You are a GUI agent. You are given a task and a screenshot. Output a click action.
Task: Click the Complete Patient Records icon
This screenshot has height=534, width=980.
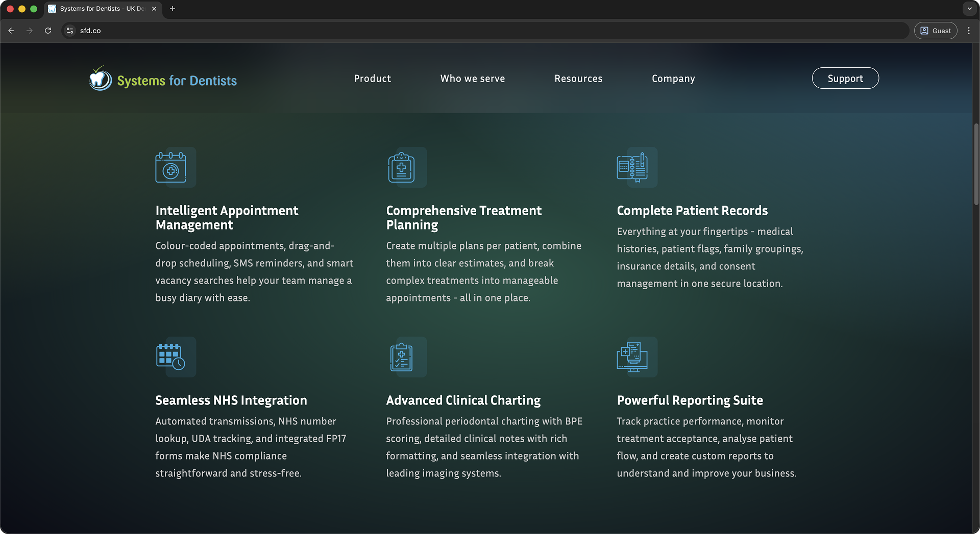(632, 167)
